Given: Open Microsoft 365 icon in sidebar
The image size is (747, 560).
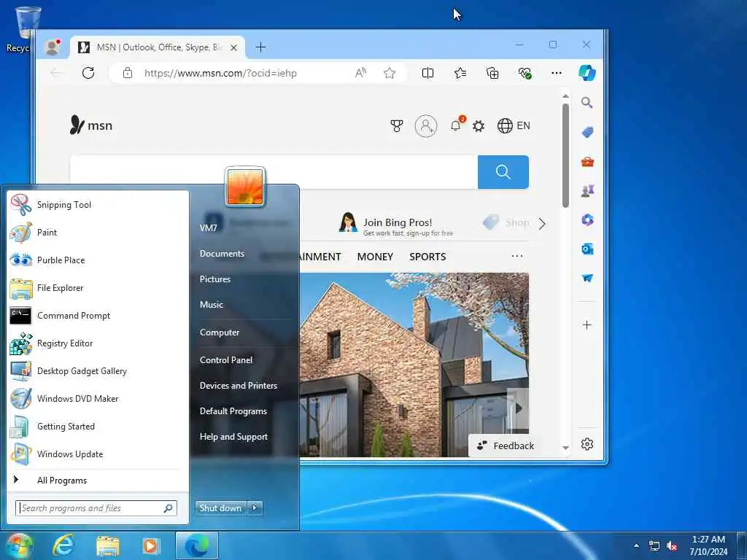Looking at the screenshot, I should 587,219.
